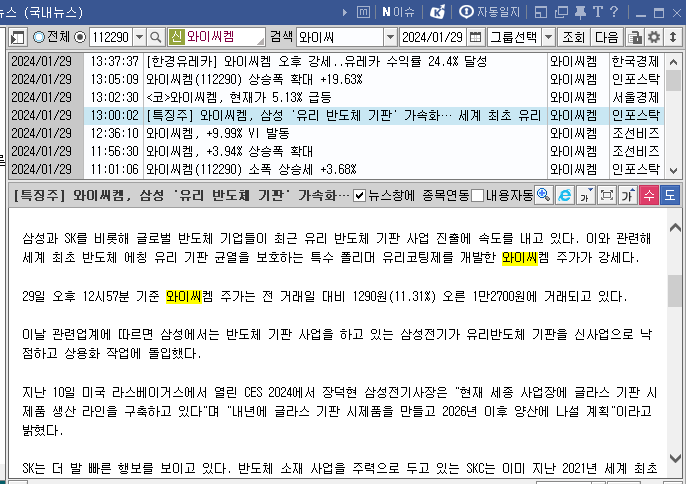The height and width of the screenshot is (484, 686).
Task: Open help with the question mark icon
Action: pos(614,12)
